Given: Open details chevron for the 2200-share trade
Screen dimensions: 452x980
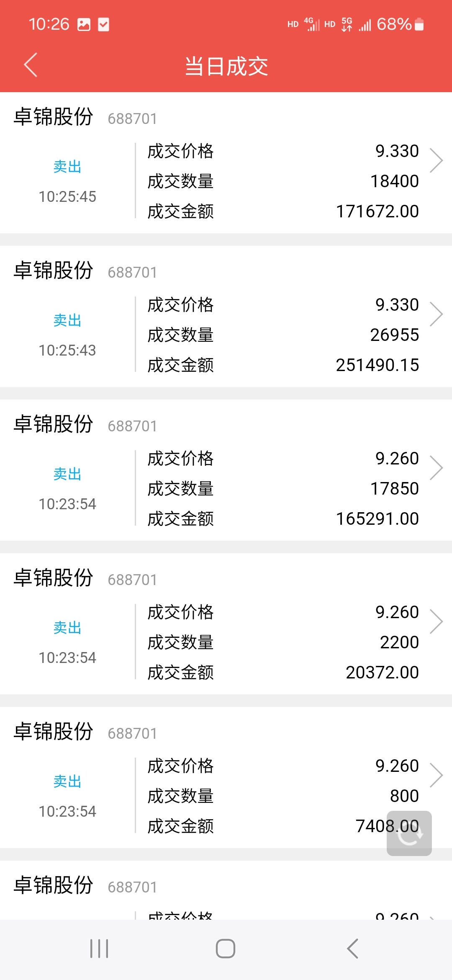Looking at the screenshot, I should 437,622.
